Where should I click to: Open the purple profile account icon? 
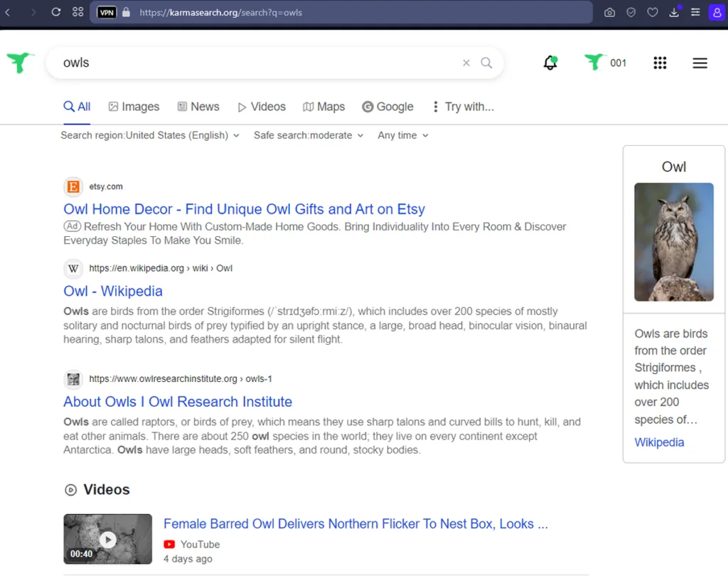tap(717, 13)
